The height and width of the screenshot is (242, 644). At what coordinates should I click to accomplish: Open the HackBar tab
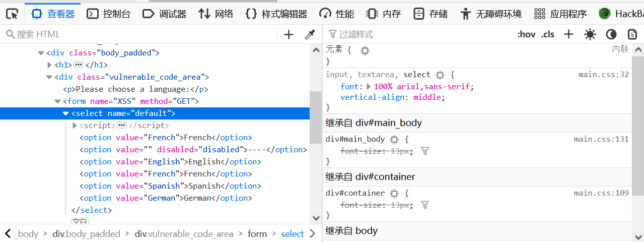coord(621,14)
